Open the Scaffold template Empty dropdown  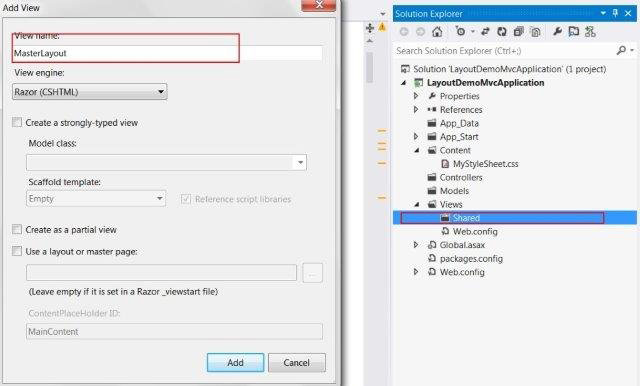pyautogui.click(x=96, y=199)
